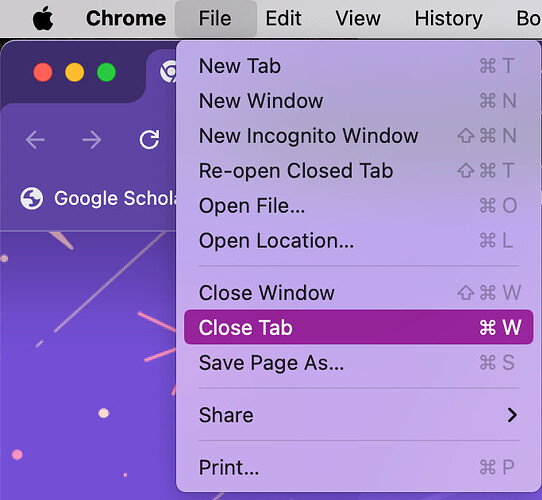The width and height of the screenshot is (542, 500).
Task: Open the Google Scholar bookmark
Action: point(99,198)
